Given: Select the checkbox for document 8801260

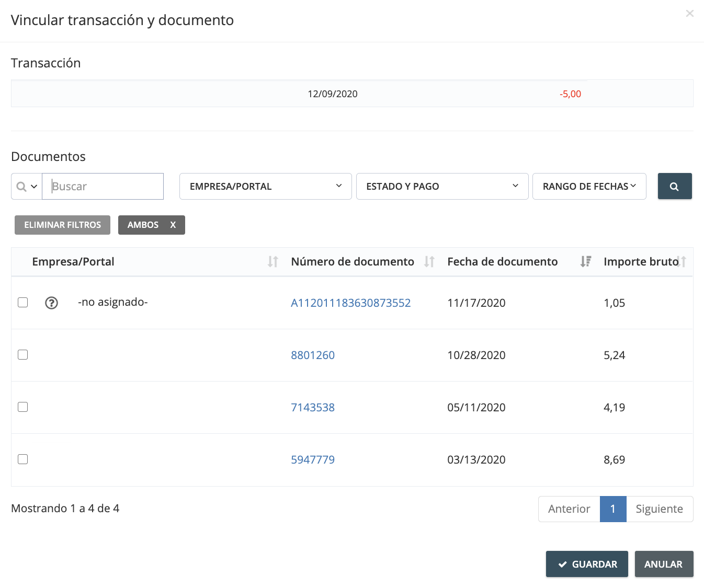Looking at the screenshot, I should point(23,355).
